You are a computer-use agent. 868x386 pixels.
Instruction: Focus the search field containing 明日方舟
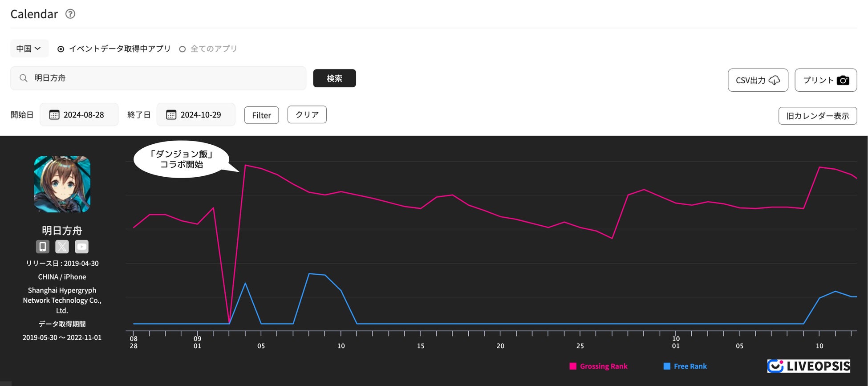[158, 78]
